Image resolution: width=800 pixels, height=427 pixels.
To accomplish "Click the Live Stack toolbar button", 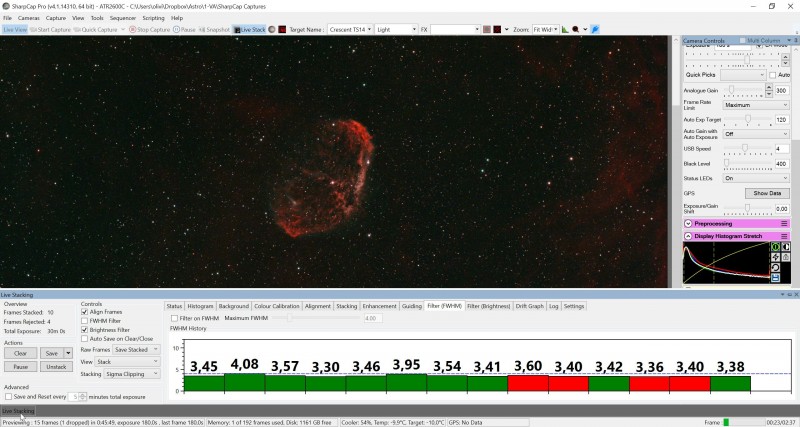I will tap(249, 30).
